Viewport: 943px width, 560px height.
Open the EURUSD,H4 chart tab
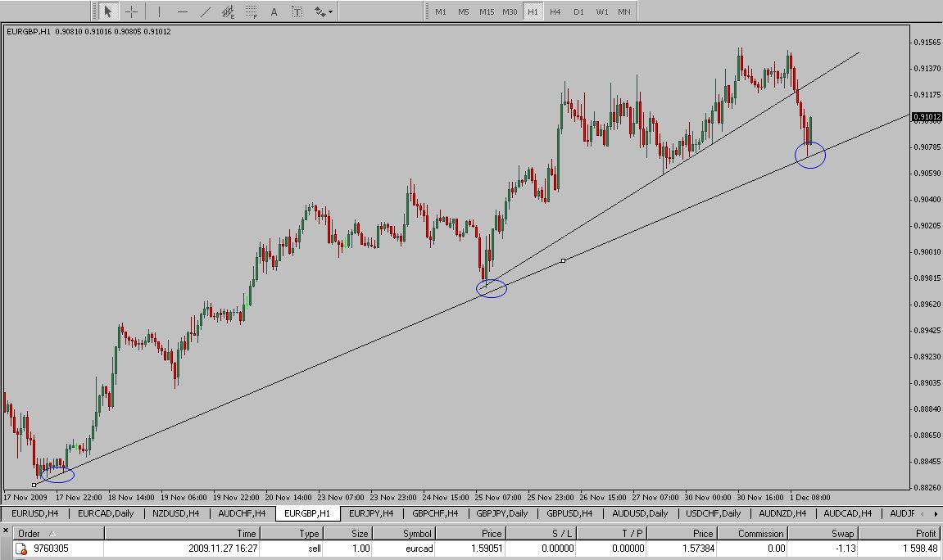[x=34, y=513]
